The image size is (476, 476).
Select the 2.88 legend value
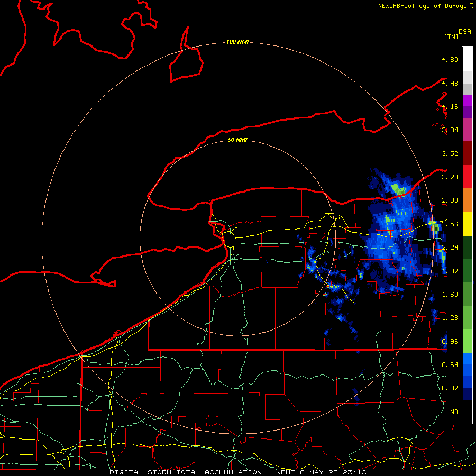click(x=450, y=200)
